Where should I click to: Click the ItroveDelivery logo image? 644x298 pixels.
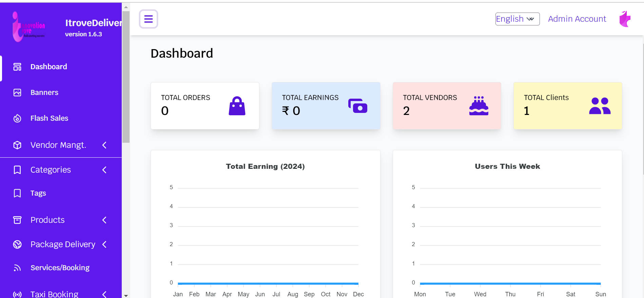pos(28,27)
